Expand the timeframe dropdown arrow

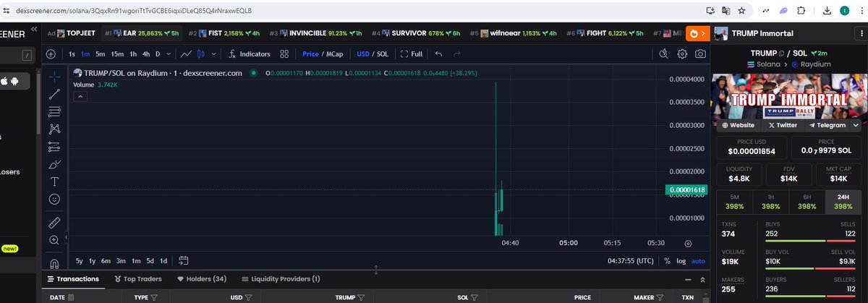[169, 54]
